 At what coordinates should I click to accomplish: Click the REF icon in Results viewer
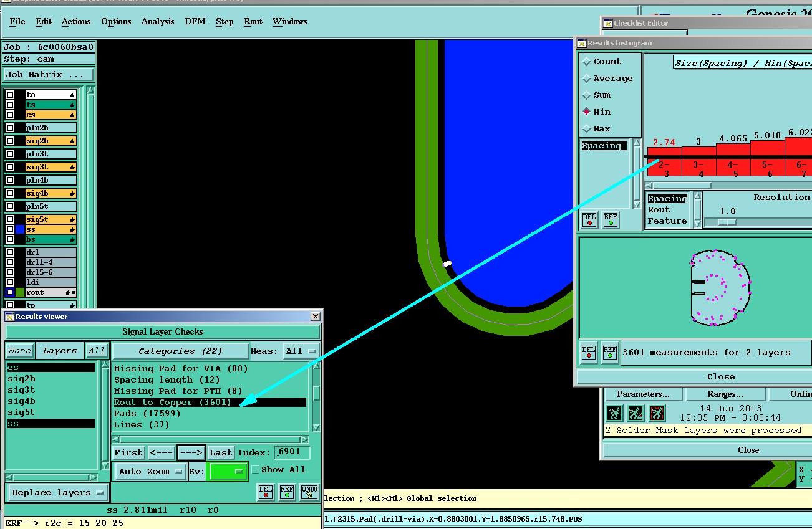coord(287,492)
